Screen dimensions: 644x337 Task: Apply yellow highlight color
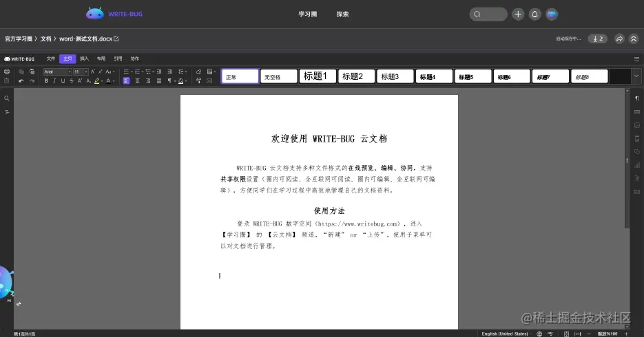(97, 80)
